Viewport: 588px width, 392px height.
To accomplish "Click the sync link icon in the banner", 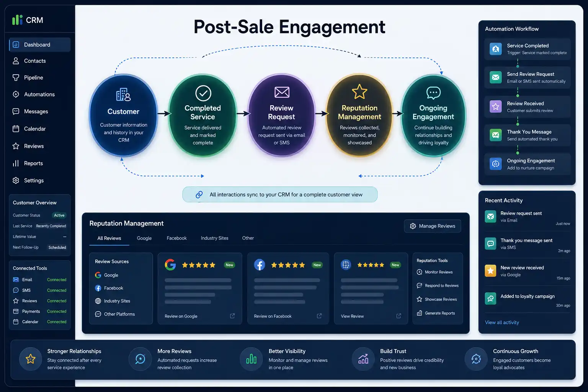I will pyautogui.click(x=199, y=194).
